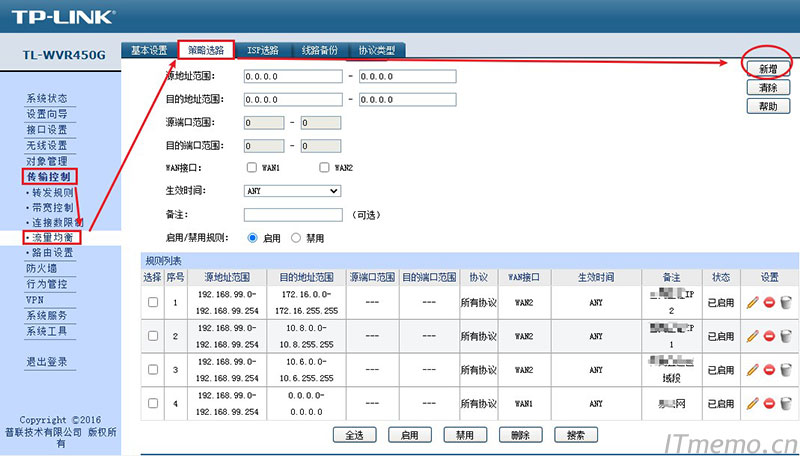
Task: Switch to the 基本设置 tab
Action: coord(149,50)
